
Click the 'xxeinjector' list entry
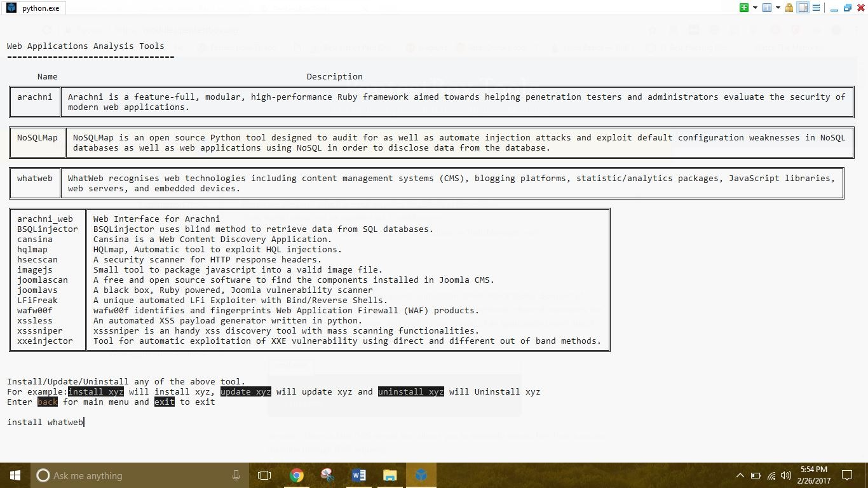click(x=45, y=341)
